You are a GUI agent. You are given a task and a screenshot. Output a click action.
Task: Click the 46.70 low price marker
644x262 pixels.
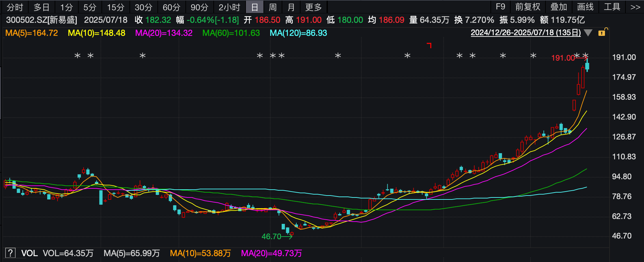pos(272,237)
